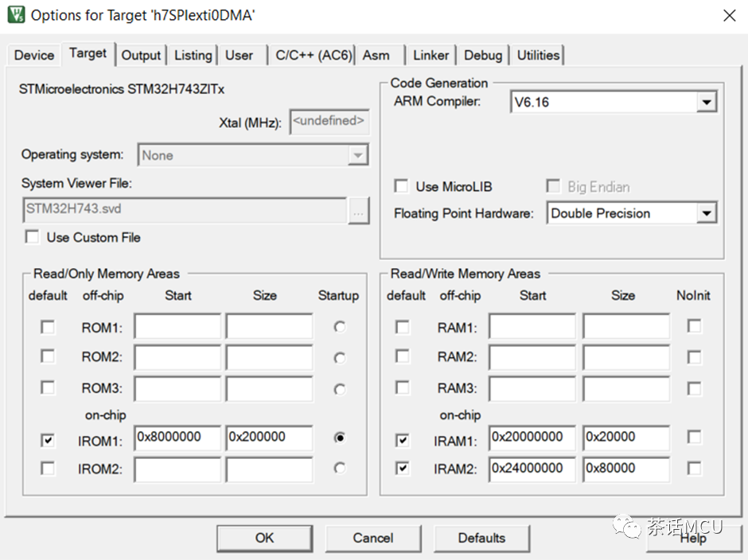
Task: Browse for System Viewer File with ellipsis button
Action: 358,210
